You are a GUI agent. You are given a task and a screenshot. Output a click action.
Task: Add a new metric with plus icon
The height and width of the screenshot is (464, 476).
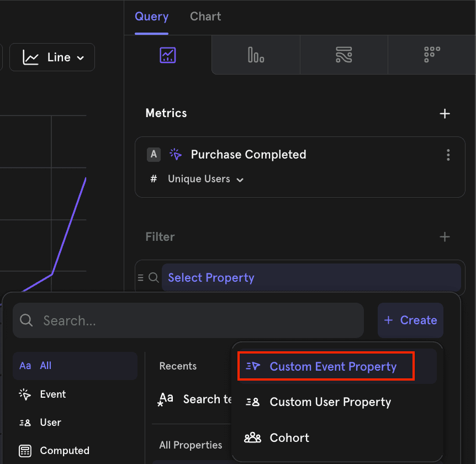point(445,114)
